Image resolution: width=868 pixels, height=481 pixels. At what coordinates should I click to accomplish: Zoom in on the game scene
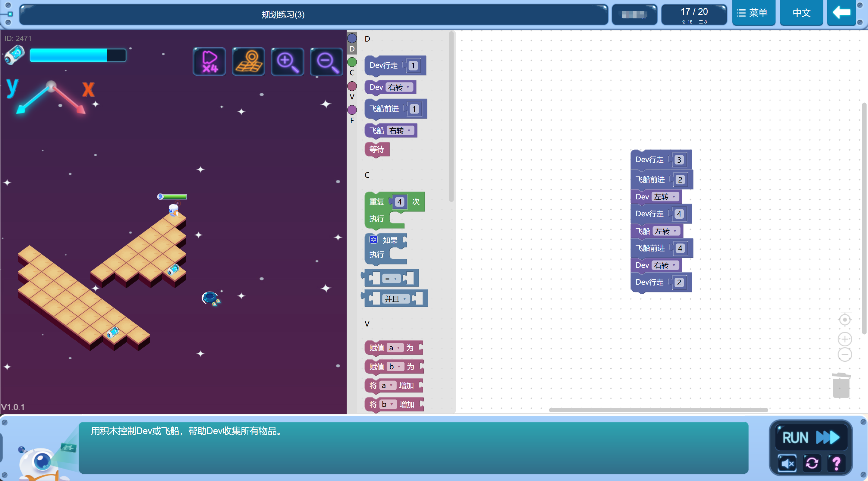click(288, 62)
